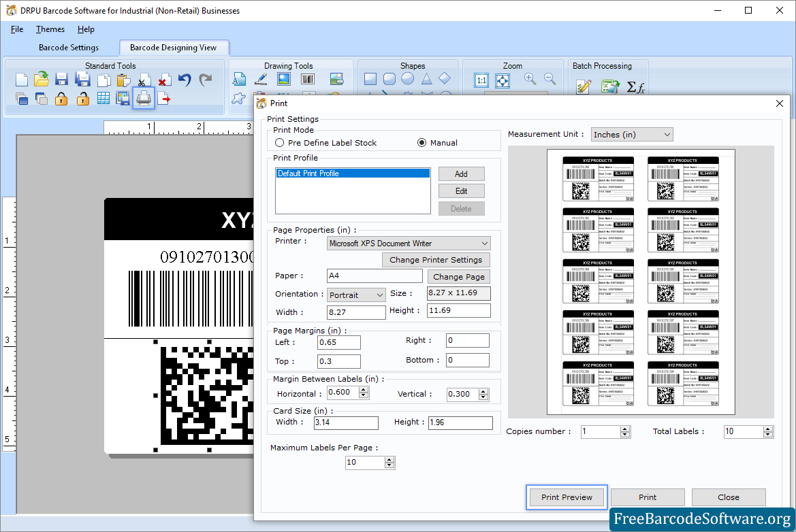Select Default Print Profile list item

(352, 173)
